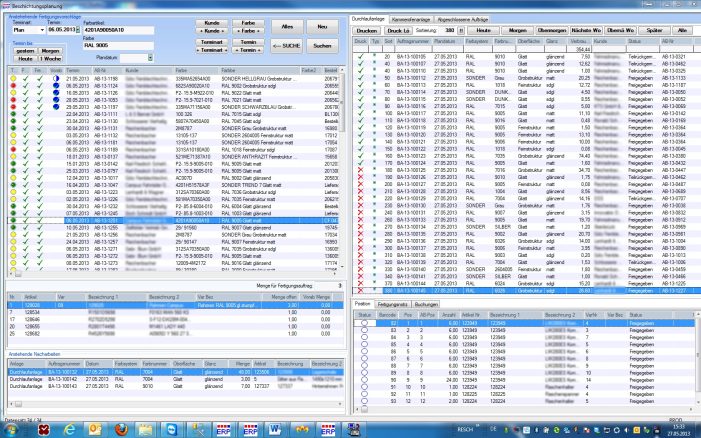Click the half-filled blue circle in row AB-13-1198
The image size is (701, 438).
(56, 79)
